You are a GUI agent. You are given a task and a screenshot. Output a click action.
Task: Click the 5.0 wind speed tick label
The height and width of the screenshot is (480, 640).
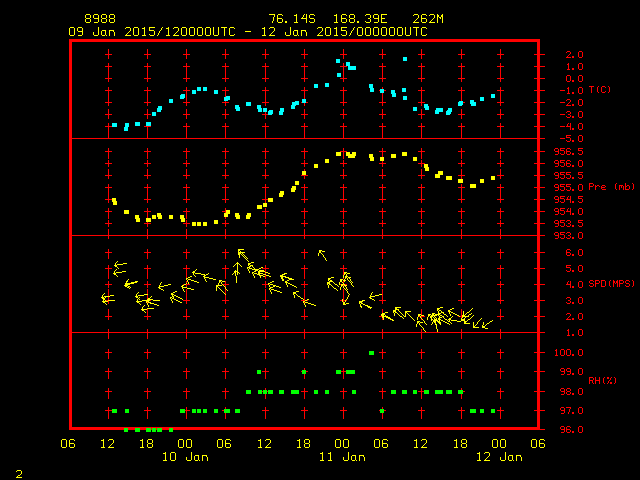574,269
